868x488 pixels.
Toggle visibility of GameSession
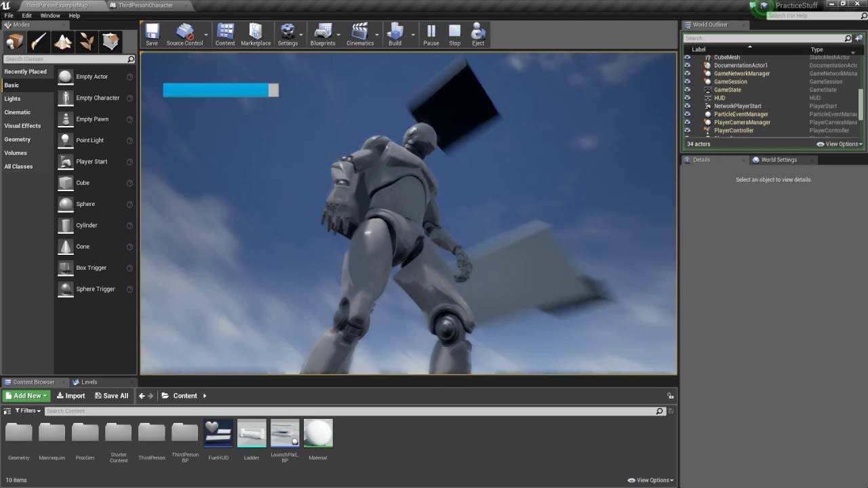click(687, 82)
